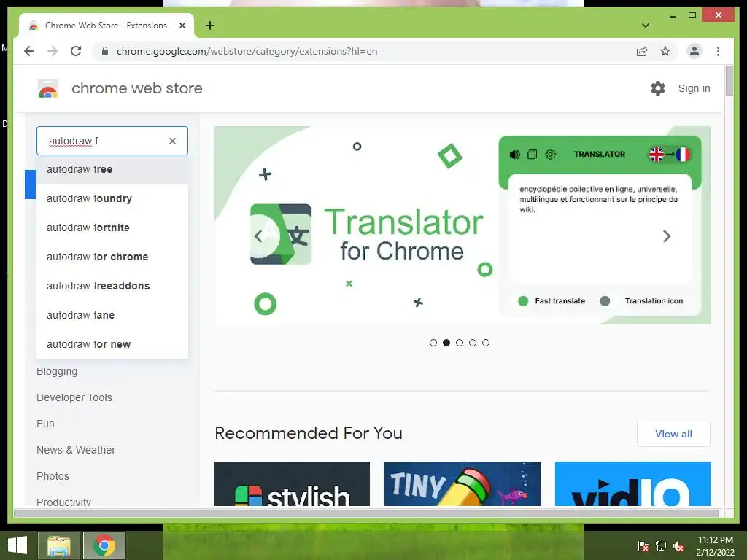The width and height of the screenshot is (747, 560).
Task: Open web store settings gear
Action: click(658, 88)
